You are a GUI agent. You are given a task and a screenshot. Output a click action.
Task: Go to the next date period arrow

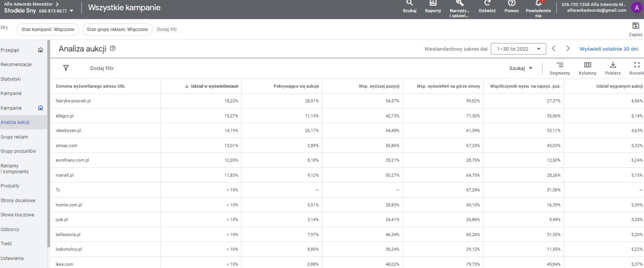(x=568, y=49)
